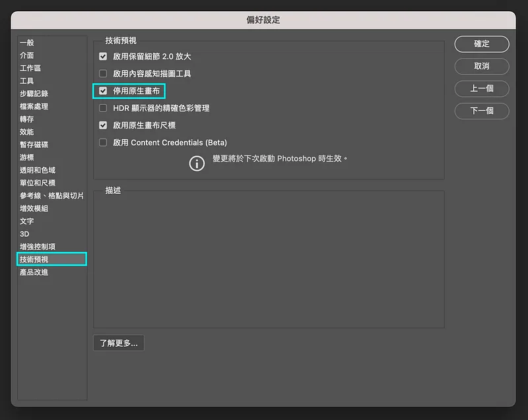Toggle 啟用保留細節 2.0 放大 checkbox
528x420 pixels.
(103, 56)
